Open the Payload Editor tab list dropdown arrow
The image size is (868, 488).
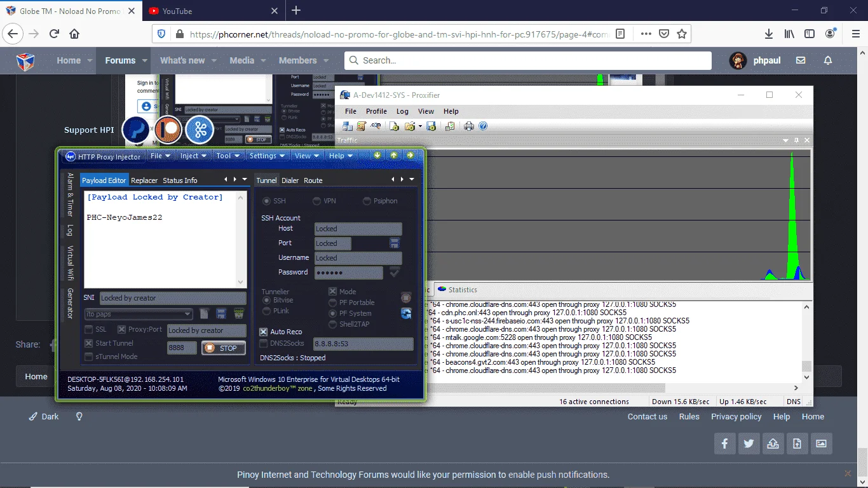pos(244,180)
